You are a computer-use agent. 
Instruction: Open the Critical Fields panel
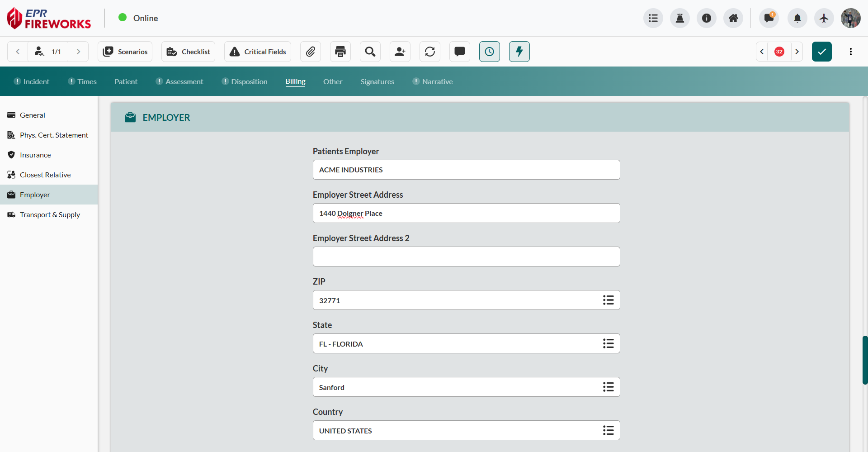point(257,52)
